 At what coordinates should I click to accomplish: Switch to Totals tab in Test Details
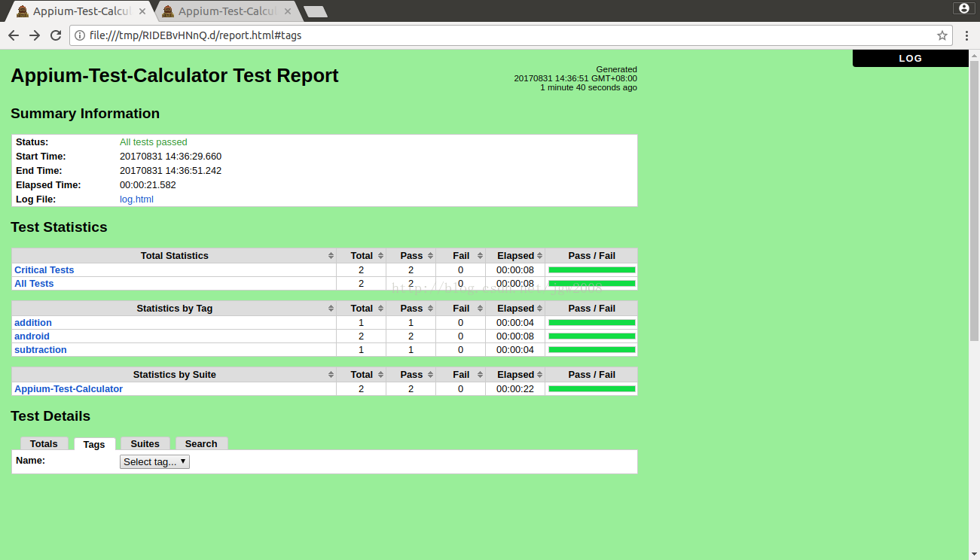pyautogui.click(x=44, y=444)
